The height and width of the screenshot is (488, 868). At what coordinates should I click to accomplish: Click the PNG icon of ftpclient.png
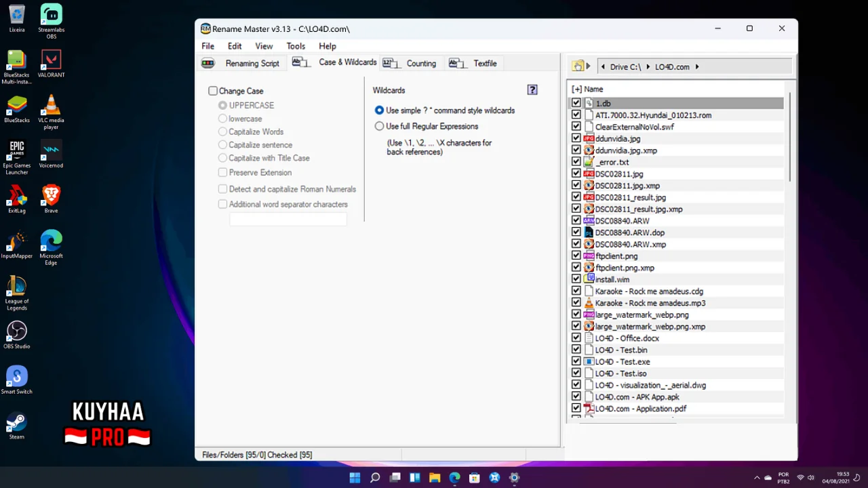coord(589,256)
